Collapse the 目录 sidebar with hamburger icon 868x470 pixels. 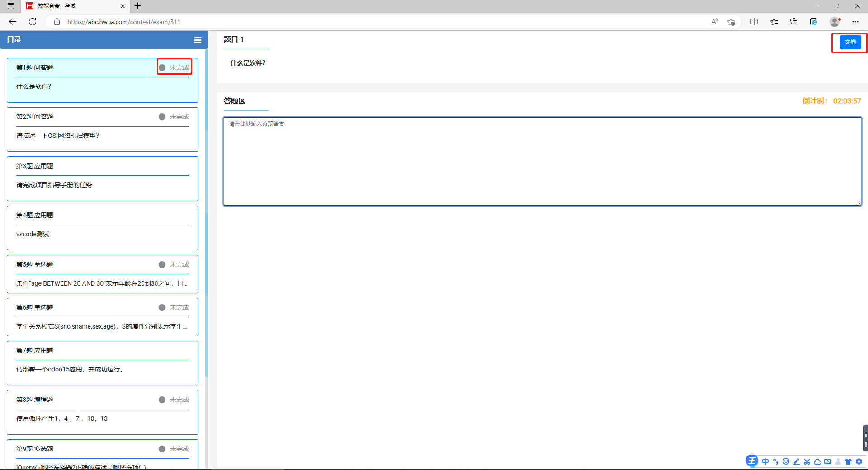(x=198, y=40)
